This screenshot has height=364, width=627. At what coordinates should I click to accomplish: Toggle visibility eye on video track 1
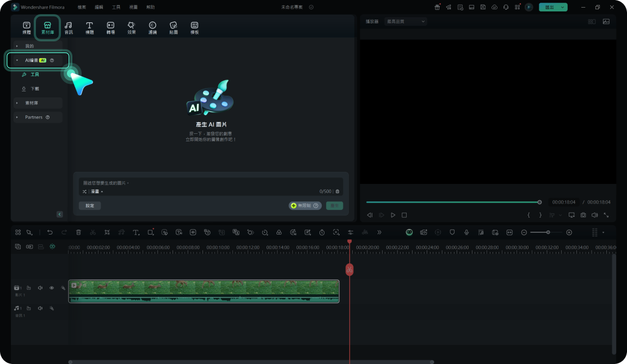click(52, 288)
